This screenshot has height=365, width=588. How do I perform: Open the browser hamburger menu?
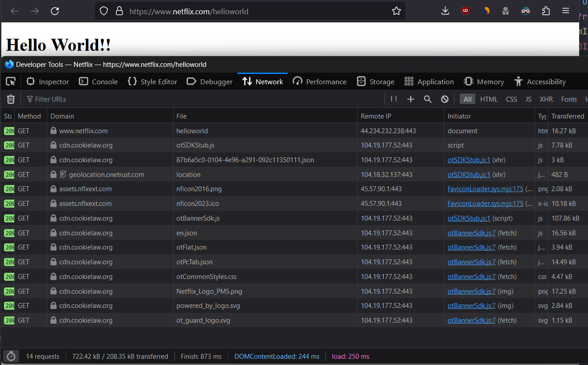[565, 11]
